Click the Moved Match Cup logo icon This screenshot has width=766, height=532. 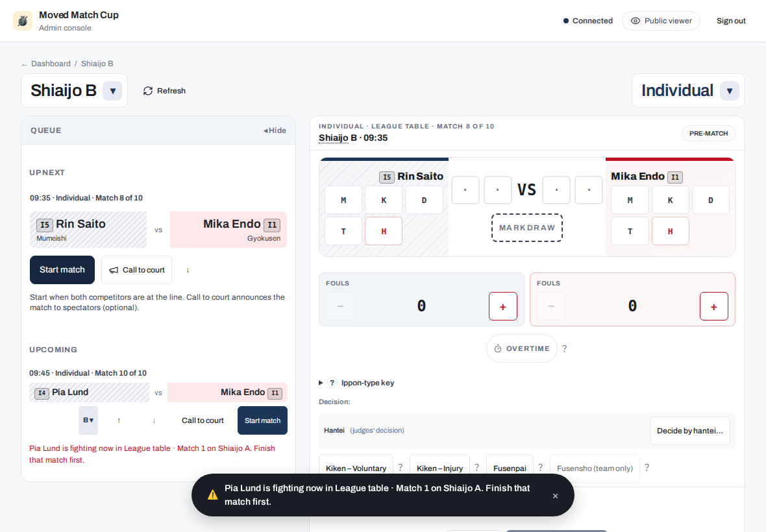tap(23, 21)
